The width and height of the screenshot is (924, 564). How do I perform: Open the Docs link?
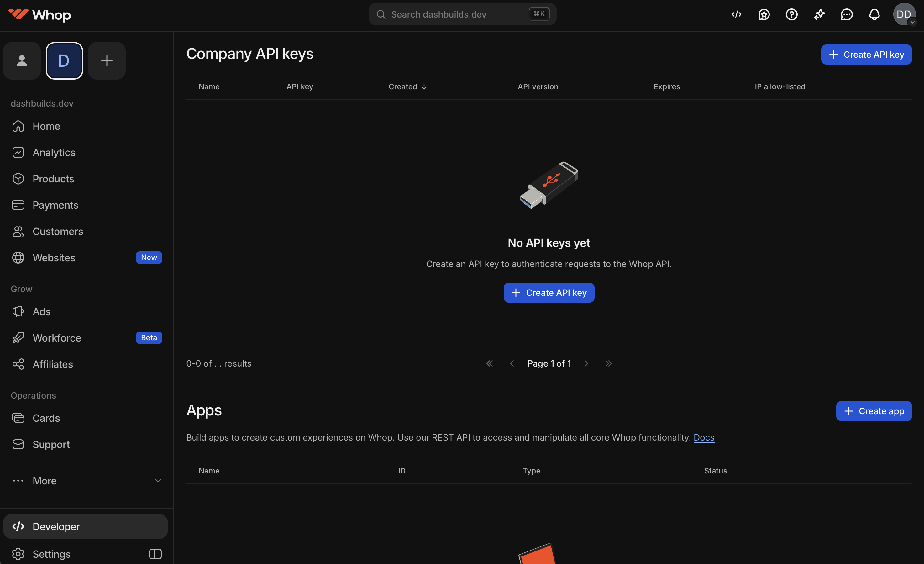(704, 437)
